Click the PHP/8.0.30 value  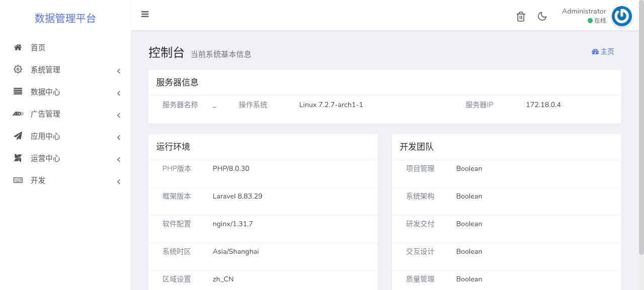[x=231, y=169]
